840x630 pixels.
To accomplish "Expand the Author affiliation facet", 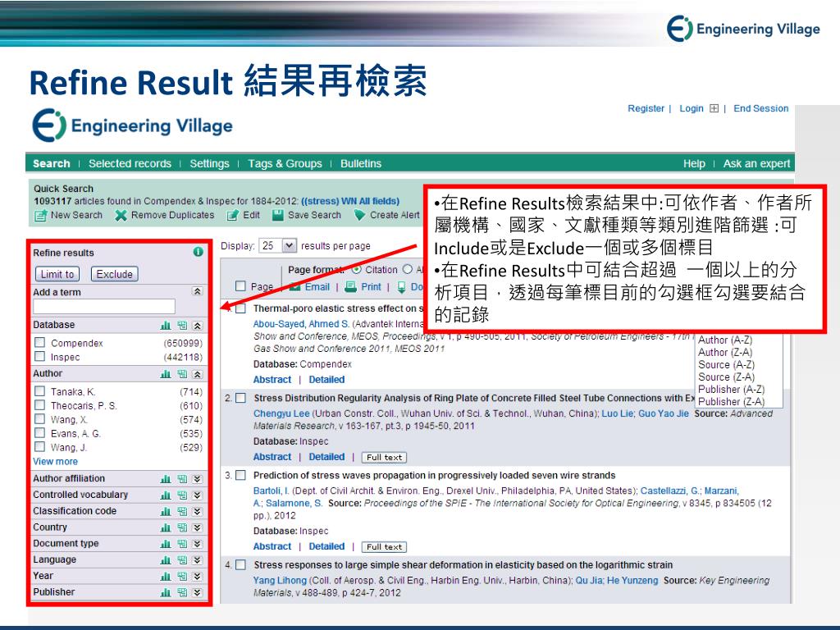I will pos(197,479).
